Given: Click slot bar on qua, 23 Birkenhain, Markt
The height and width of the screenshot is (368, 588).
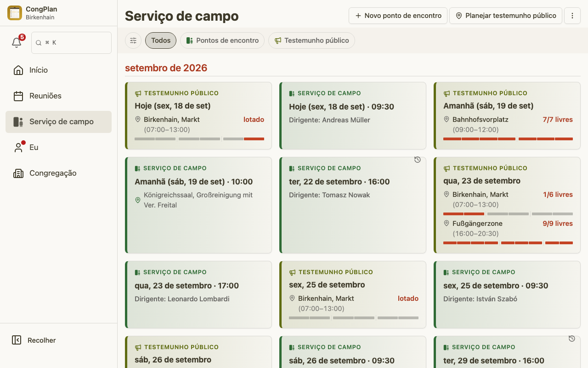Looking at the screenshot, I should tap(508, 213).
